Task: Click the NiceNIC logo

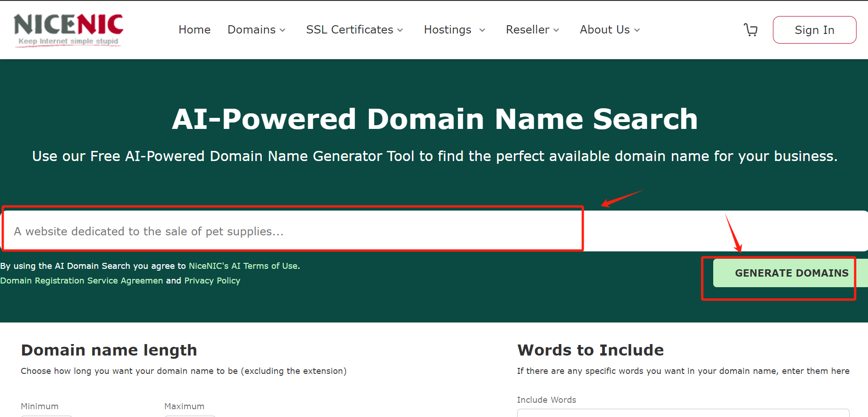Action: tap(68, 30)
